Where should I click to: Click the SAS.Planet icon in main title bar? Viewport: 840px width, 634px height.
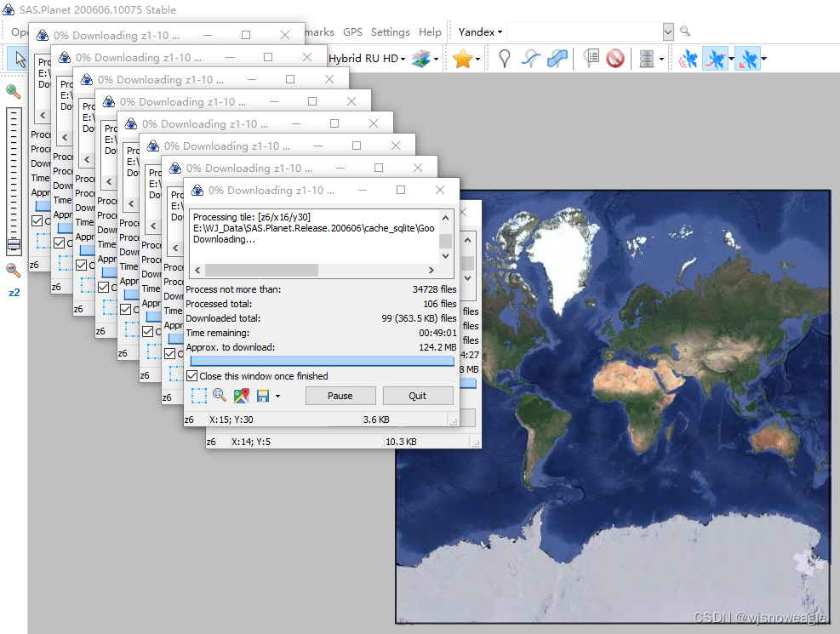(x=9, y=9)
